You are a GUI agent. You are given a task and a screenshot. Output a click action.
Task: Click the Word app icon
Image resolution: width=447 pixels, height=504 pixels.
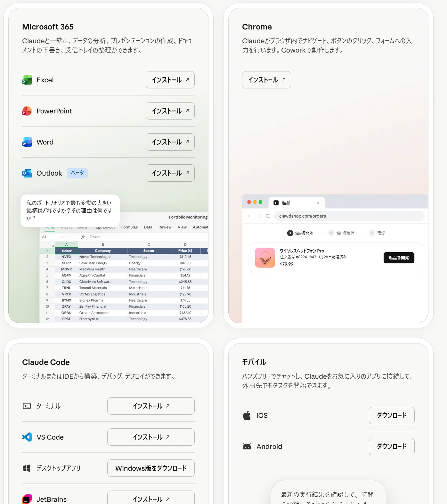coord(27,142)
